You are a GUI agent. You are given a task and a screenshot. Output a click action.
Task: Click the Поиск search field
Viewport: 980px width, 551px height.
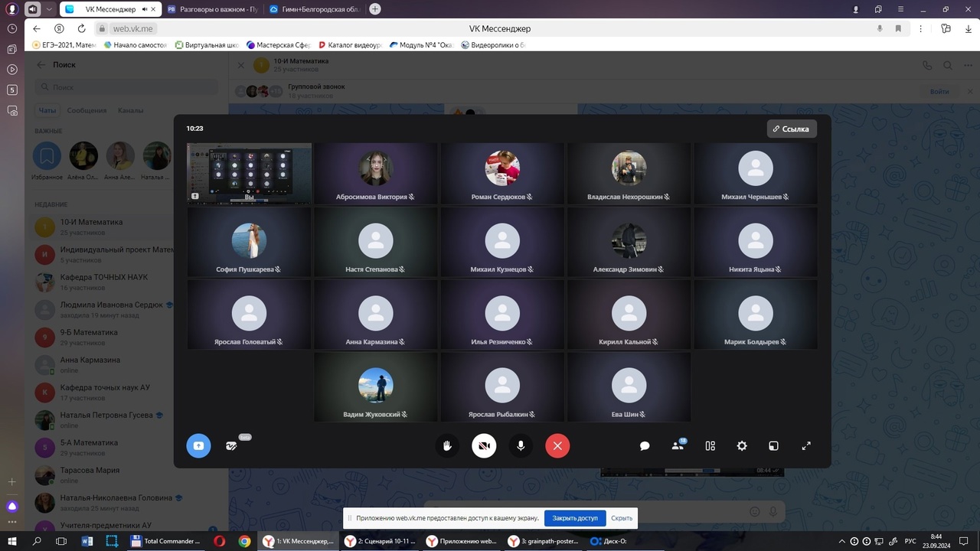126,87
